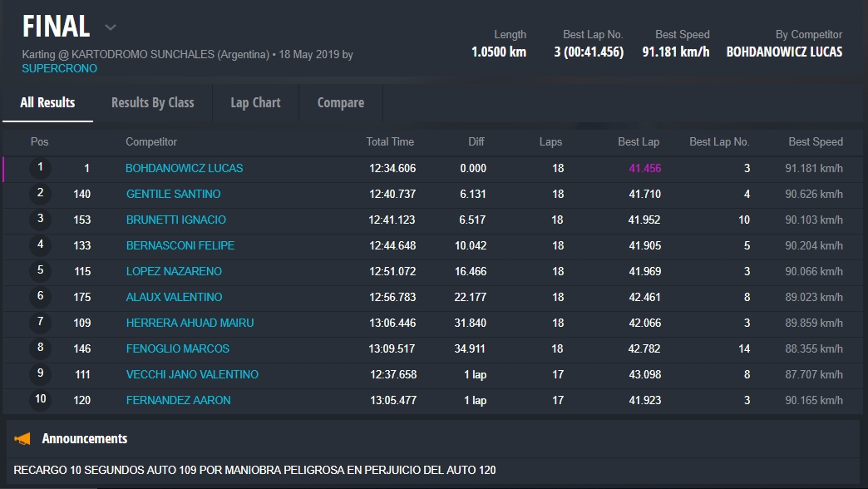Open the SUPERCRONO organizer link
Viewport: 868px width, 489px height.
[x=59, y=68]
